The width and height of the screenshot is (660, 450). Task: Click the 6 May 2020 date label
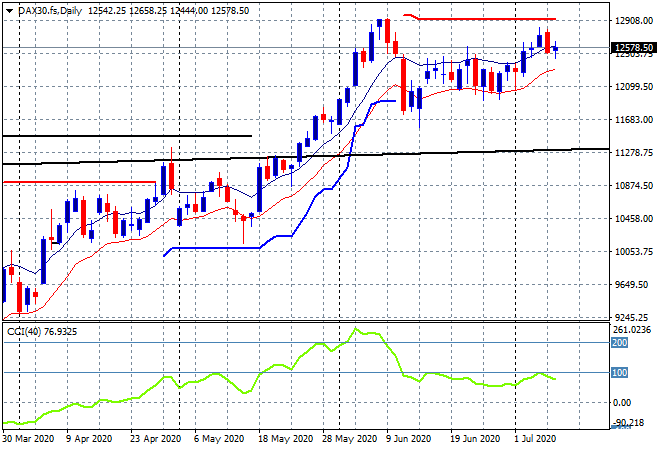tap(219, 439)
